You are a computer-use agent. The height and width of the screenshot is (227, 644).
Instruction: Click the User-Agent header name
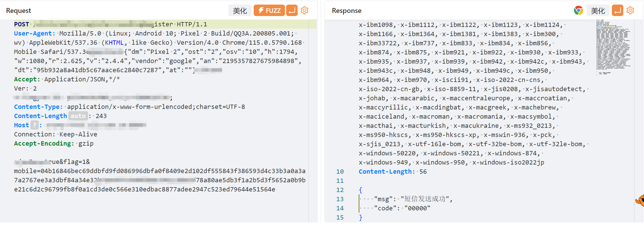pos(34,34)
